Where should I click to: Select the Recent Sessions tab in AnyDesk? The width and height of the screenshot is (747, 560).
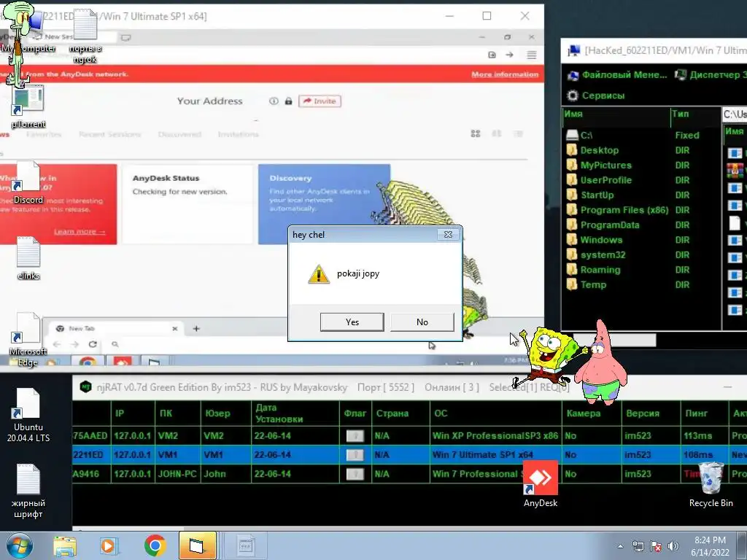[110, 134]
